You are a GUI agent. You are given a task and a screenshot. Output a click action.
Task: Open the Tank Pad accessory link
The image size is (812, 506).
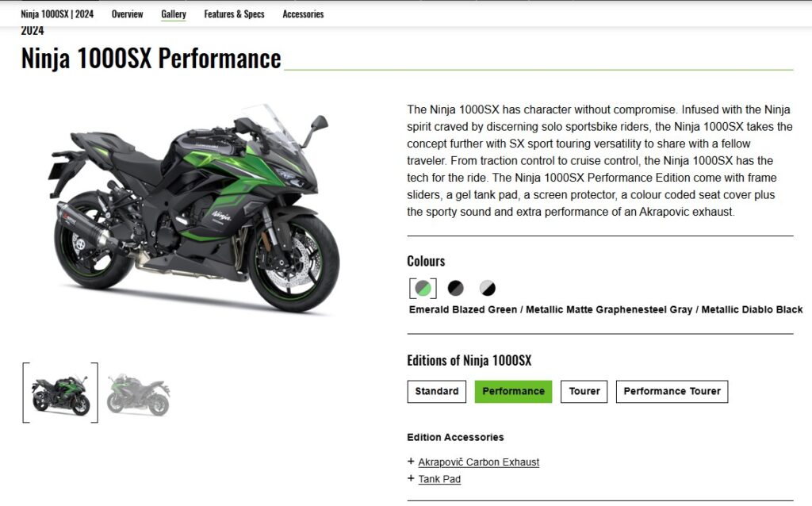tap(439, 479)
